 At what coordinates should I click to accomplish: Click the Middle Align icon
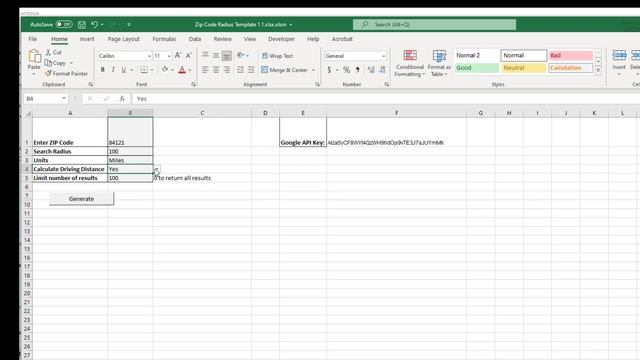click(216, 55)
